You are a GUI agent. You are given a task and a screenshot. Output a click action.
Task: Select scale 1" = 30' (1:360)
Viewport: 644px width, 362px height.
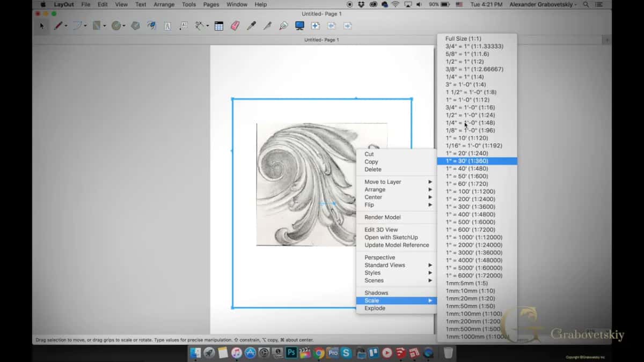(x=477, y=161)
